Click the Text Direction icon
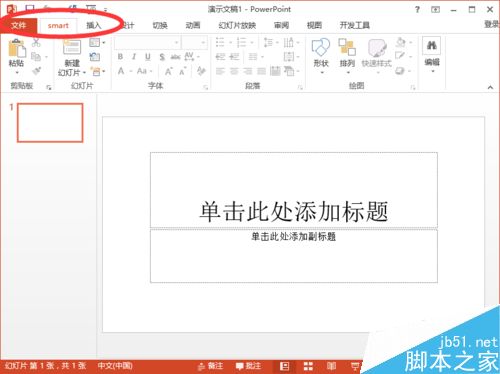500x374 pixels. pos(288,42)
